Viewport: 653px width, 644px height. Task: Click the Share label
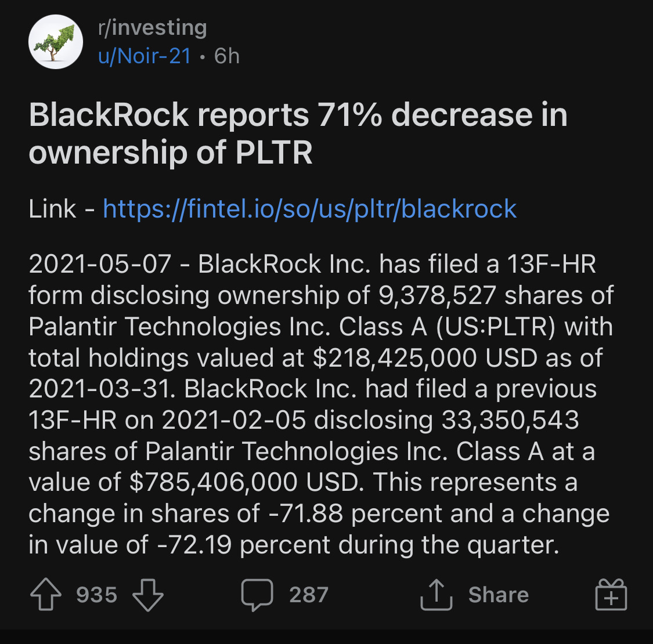tap(499, 595)
